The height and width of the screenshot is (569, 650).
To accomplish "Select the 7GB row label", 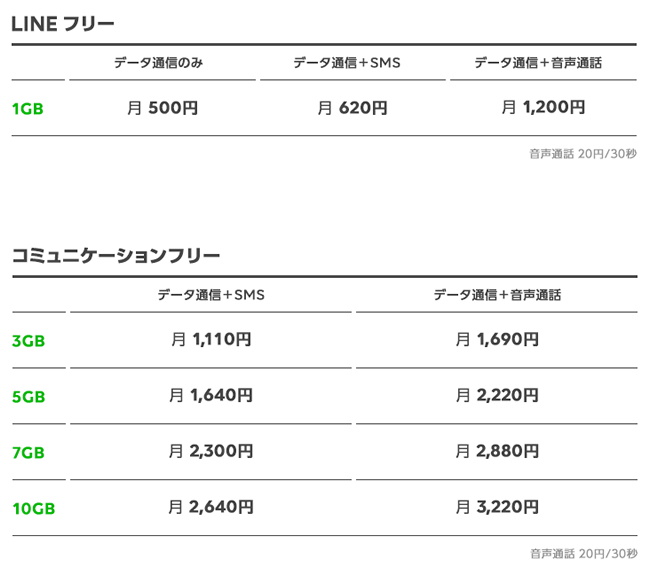I will coord(29,453).
